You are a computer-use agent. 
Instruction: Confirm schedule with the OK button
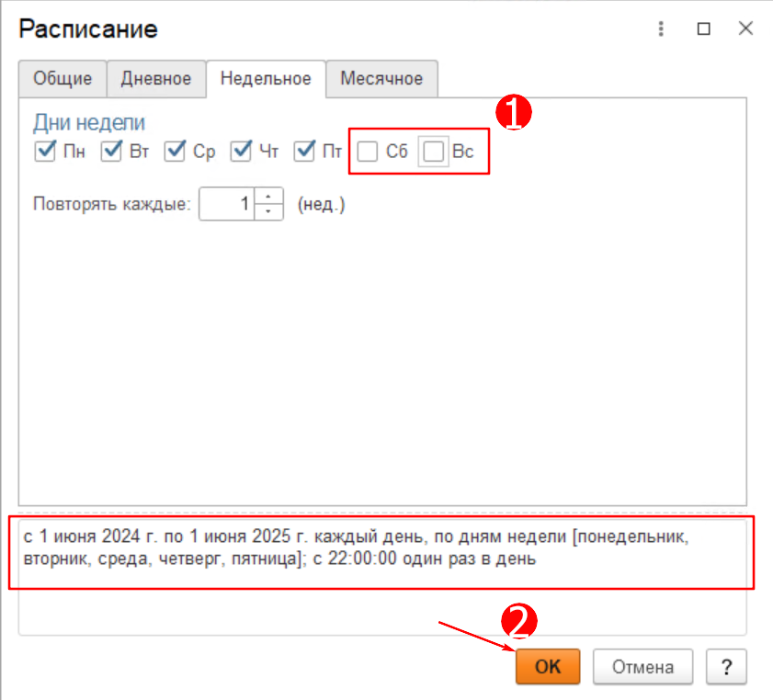tap(548, 667)
